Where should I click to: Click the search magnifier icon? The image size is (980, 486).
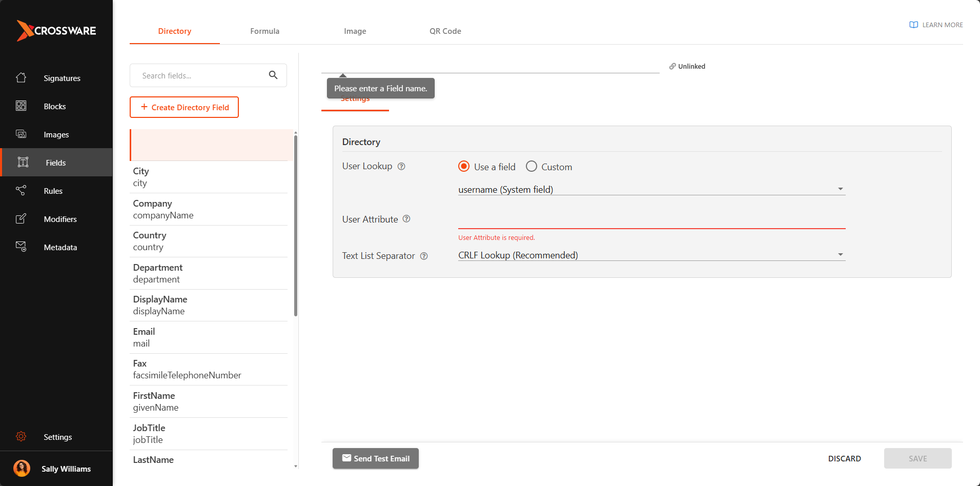(x=273, y=75)
